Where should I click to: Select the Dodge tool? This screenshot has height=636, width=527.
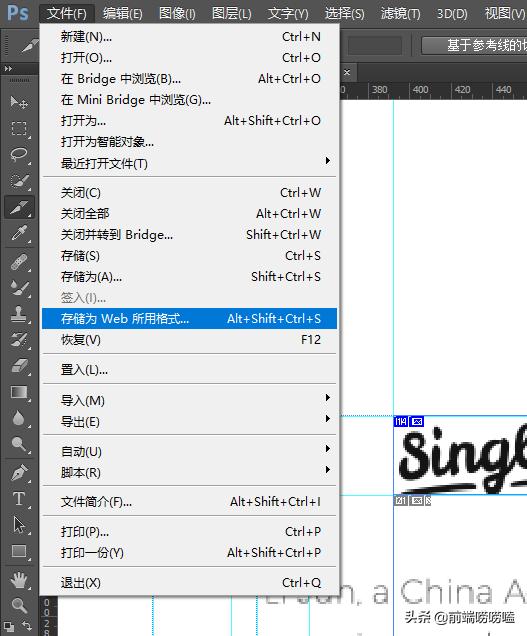pos(19,444)
